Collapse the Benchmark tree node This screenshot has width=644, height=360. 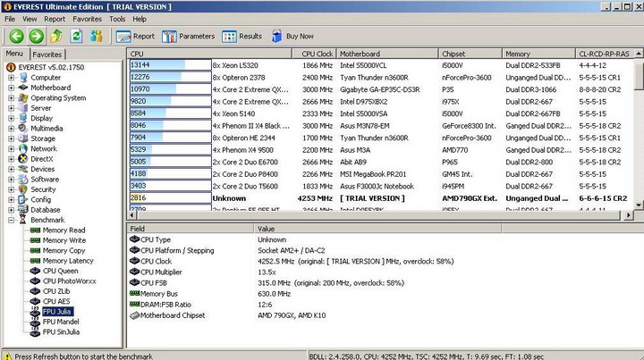11,220
